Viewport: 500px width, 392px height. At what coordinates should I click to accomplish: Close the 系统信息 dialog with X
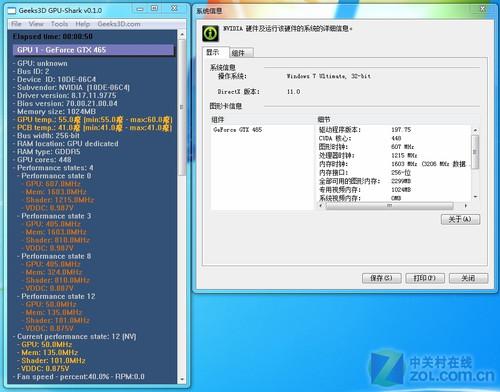click(x=483, y=9)
